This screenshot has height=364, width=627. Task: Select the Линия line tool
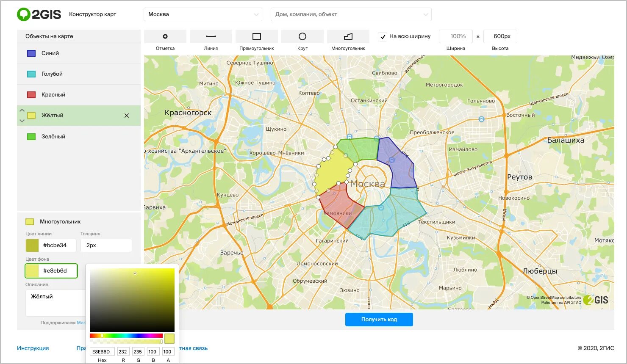tap(211, 36)
